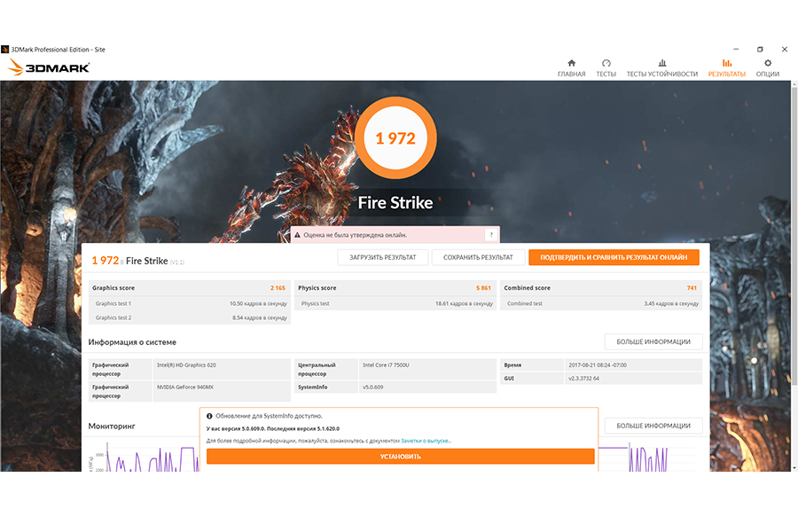Click the 18.61 кадров в секунду value
Viewport: 798px width, 532px height.
click(x=464, y=303)
